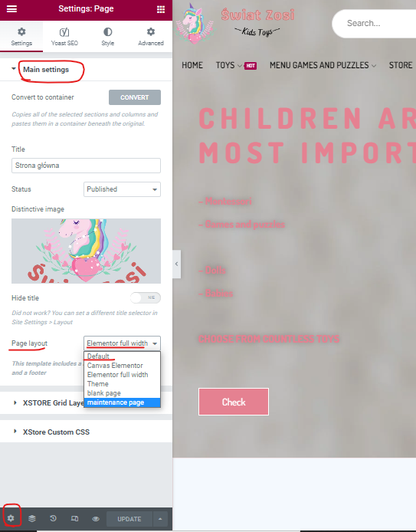416x532 pixels.
Task: Open the widgets grid panel icon
Action: [x=161, y=9]
